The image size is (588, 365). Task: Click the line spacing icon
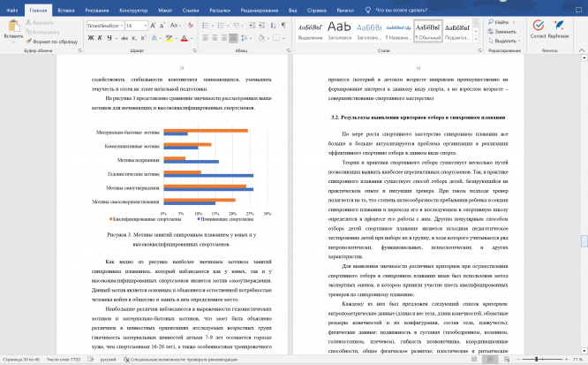point(244,38)
